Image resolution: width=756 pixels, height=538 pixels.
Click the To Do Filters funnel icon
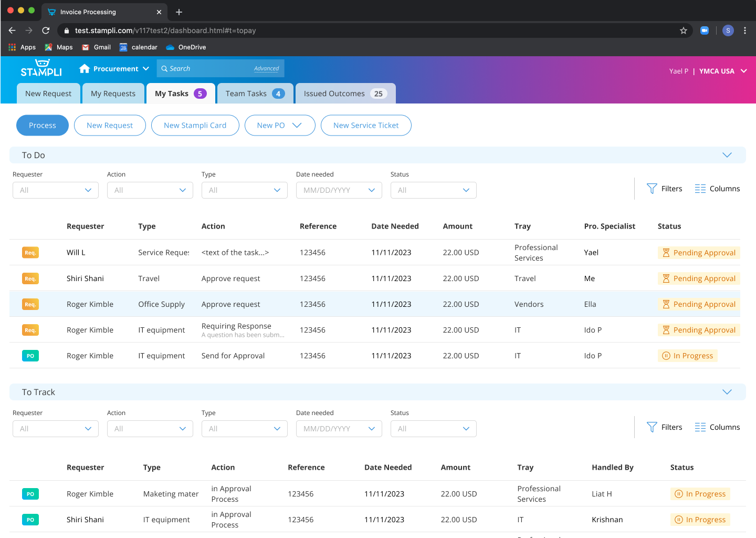point(652,189)
